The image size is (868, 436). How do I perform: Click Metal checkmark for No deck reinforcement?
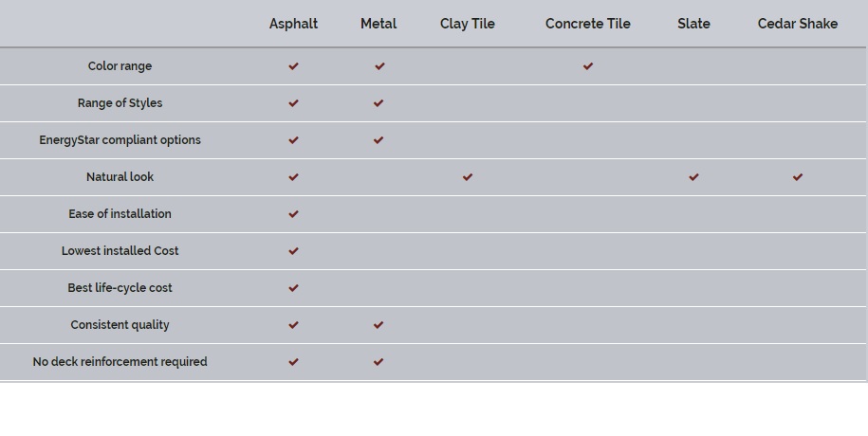[379, 362]
